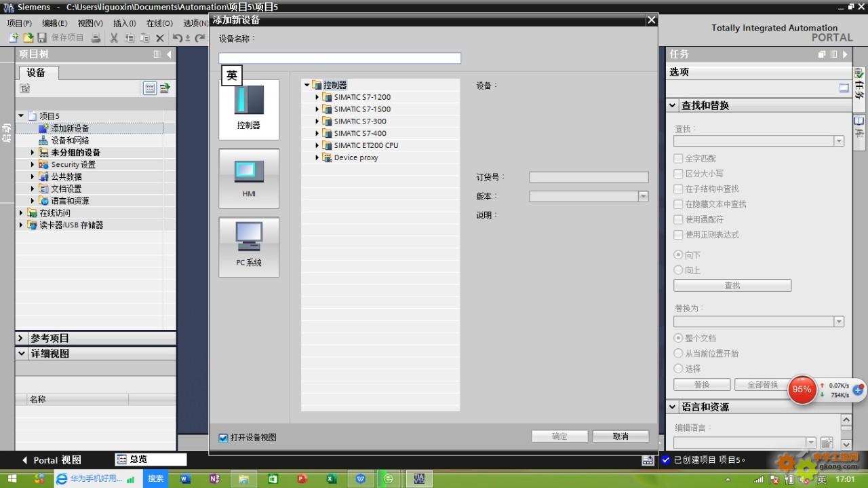868x488 pixels.
Task: Open the 项目(P) menu
Action: (x=19, y=23)
